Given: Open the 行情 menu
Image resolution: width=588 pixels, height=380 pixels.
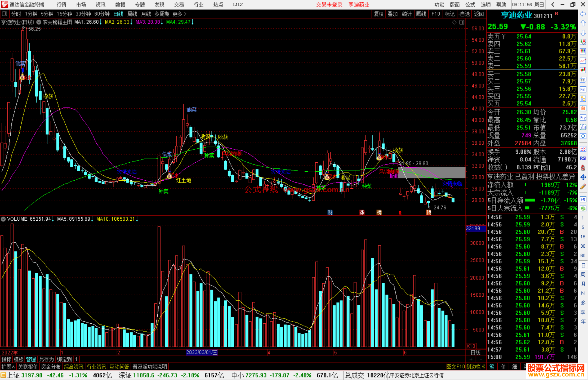Looking at the screenshot, I should [x=61, y=5].
